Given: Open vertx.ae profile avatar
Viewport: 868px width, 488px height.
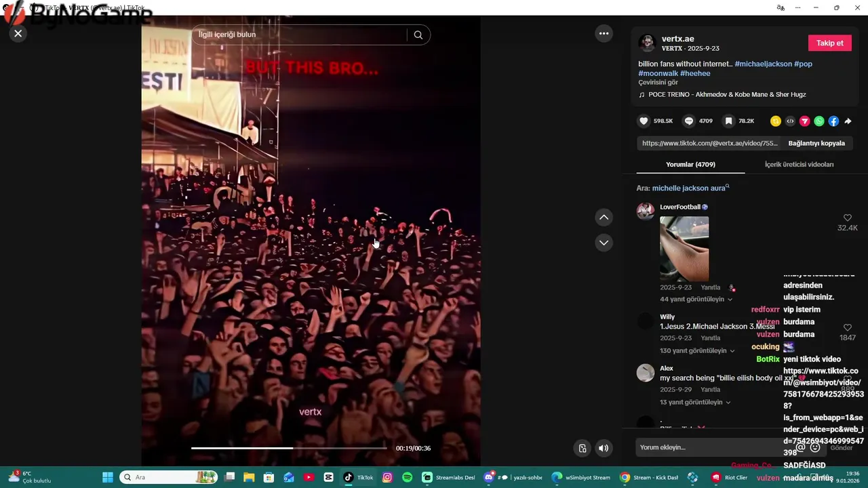Looking at the screenshot, I should tap(647, 43).
